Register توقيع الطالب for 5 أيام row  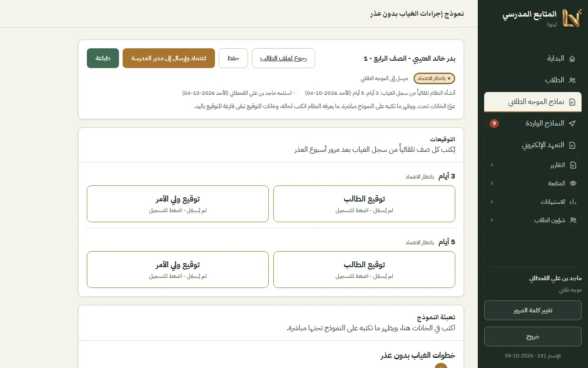click(x=364, y=270)
